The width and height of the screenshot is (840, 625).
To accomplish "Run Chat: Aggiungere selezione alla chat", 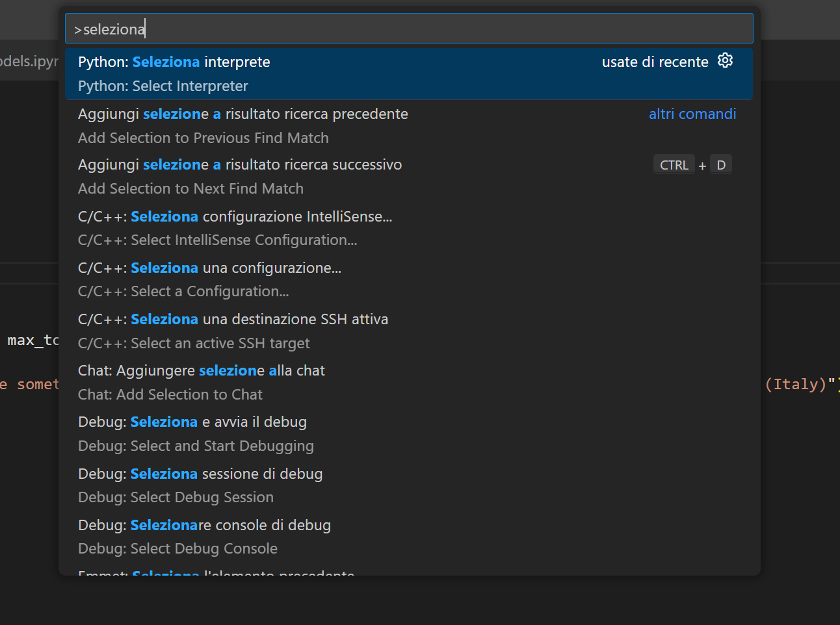I will click(409, 382).
